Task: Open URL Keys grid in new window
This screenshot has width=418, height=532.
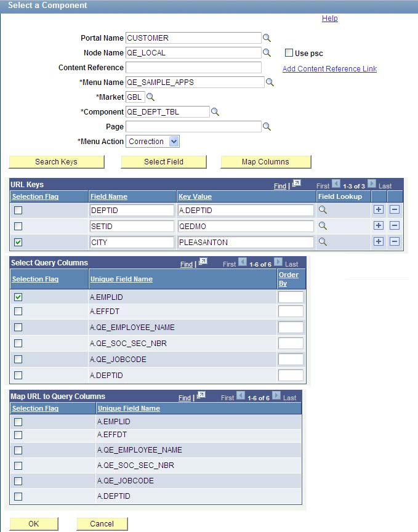Action: [x=297, y=183]
